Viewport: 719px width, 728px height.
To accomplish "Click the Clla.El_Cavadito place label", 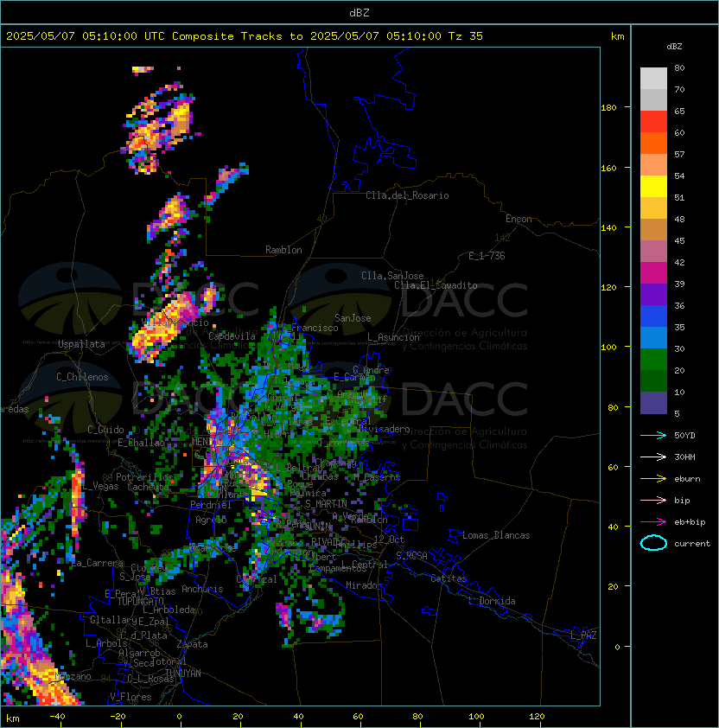I will click(436, 285).
